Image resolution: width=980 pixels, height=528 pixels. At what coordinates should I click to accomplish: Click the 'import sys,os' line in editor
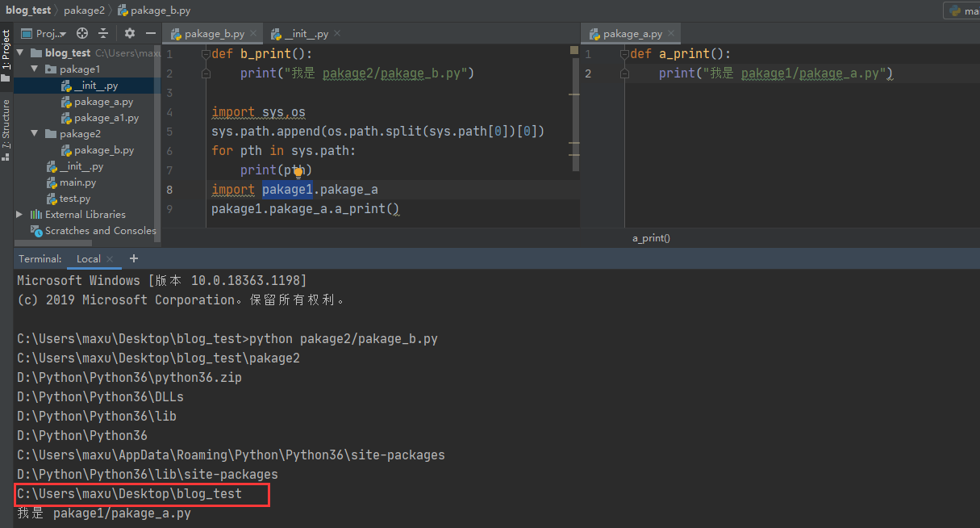[x=258, y=112]
